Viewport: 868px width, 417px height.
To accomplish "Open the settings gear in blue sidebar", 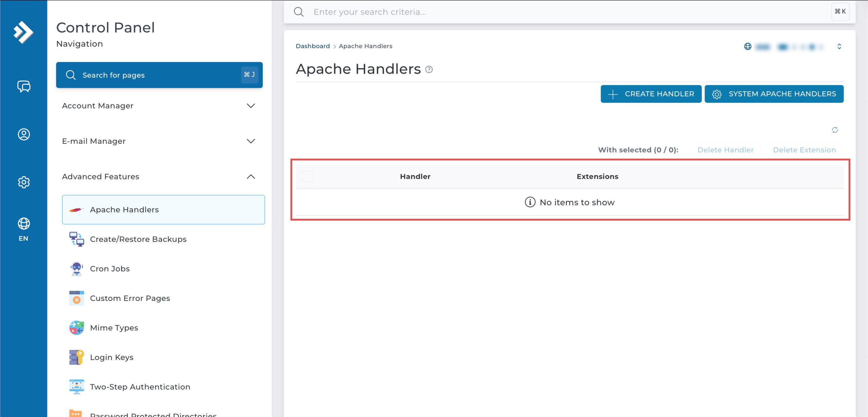I will [x=24, y=182].
